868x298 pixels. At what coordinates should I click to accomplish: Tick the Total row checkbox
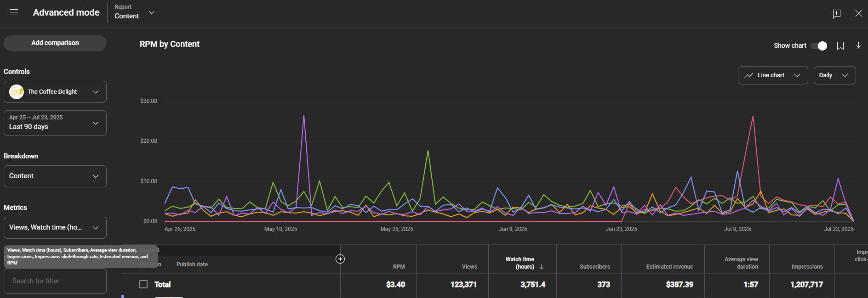click(x=143, y=284)
